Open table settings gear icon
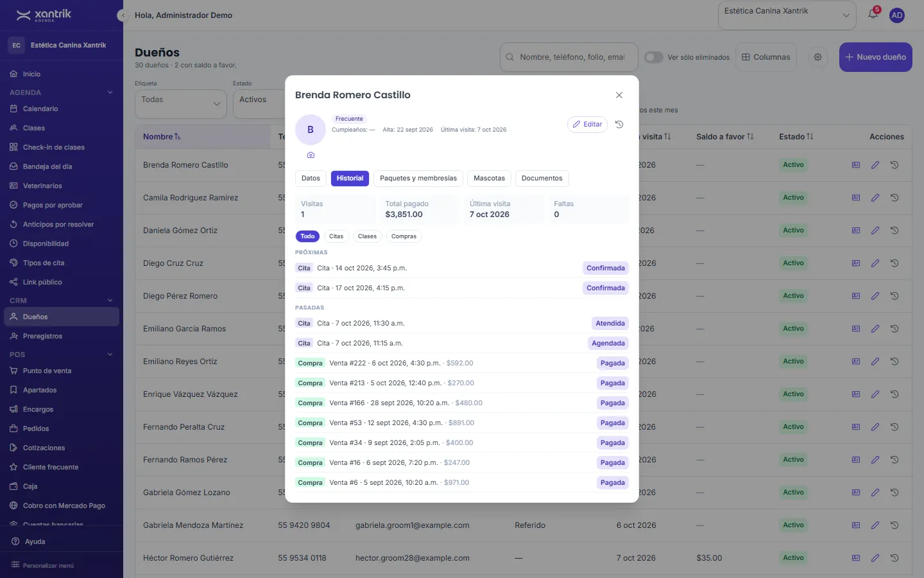Viewport: 924px width, 578px height. (817, 57)
